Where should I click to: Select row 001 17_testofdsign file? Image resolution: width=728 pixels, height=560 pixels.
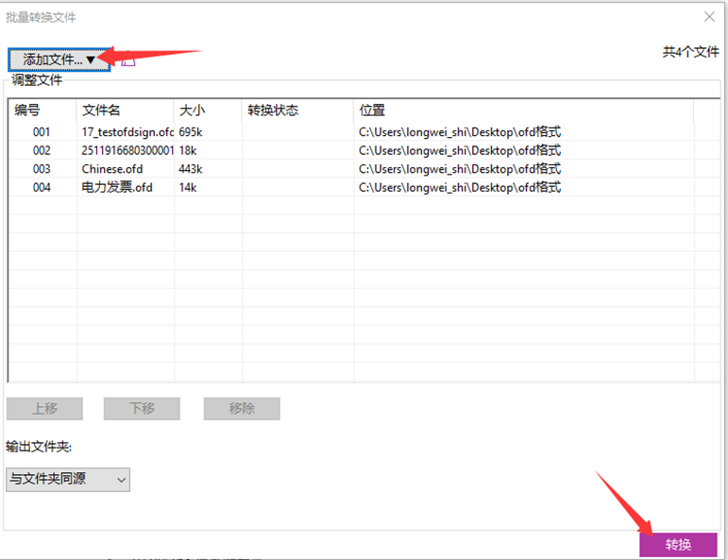[127, 132]
